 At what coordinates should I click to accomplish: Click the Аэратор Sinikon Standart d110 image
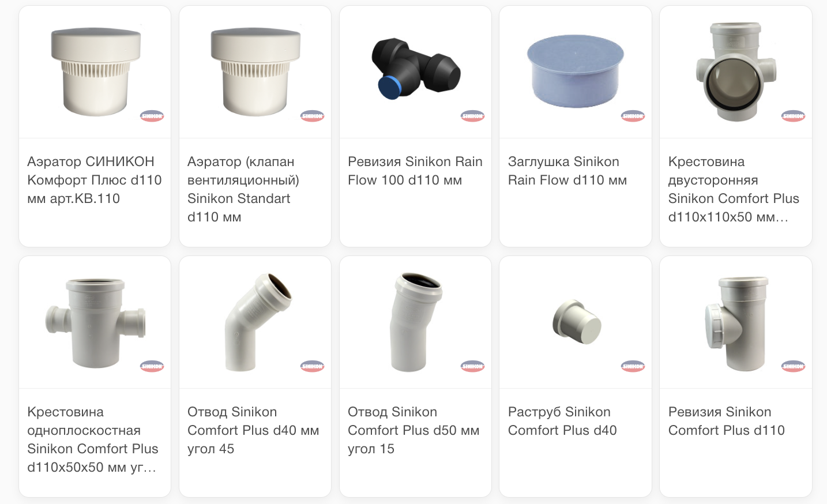click(x=255, y=72)
